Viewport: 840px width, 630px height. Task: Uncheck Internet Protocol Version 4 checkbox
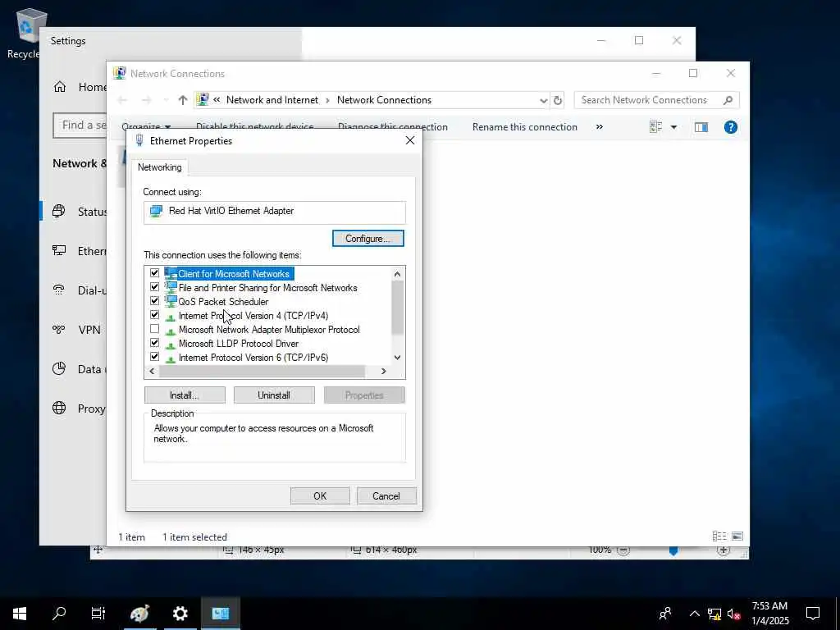point(154,315)
